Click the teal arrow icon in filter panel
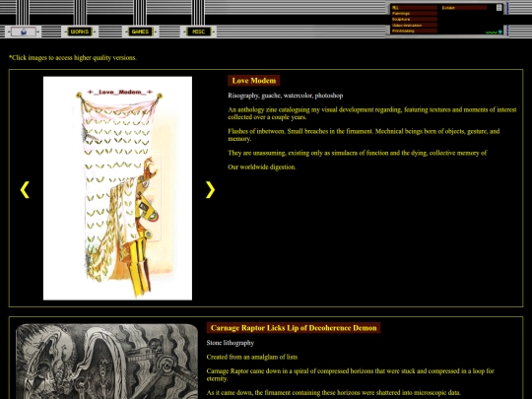The height and width of the screenshot is (399, 532). pyautogui.click(x=500, y=32)
